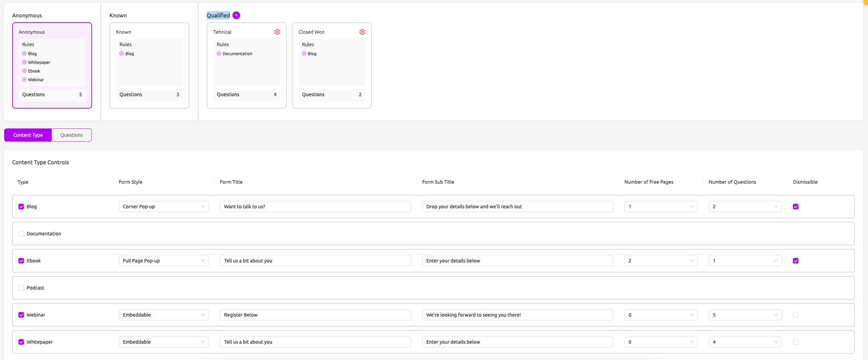Click the Questions count row in Tehnical card
The height and width of the screenshot is (360, 868).
point(247,95)
